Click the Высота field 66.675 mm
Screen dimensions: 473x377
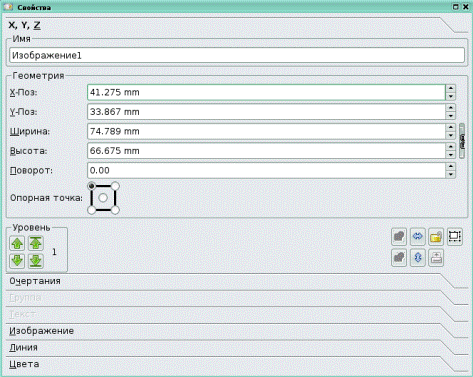266,151
